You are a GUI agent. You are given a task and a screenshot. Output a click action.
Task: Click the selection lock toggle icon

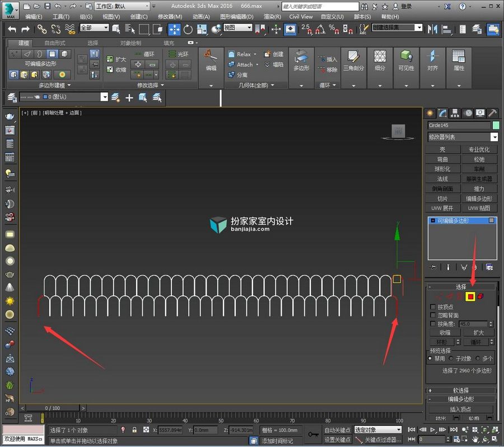click(134, 430)
